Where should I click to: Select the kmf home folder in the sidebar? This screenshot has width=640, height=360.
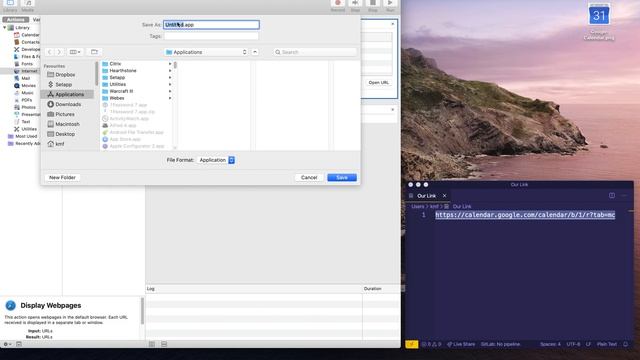(60, 144)
